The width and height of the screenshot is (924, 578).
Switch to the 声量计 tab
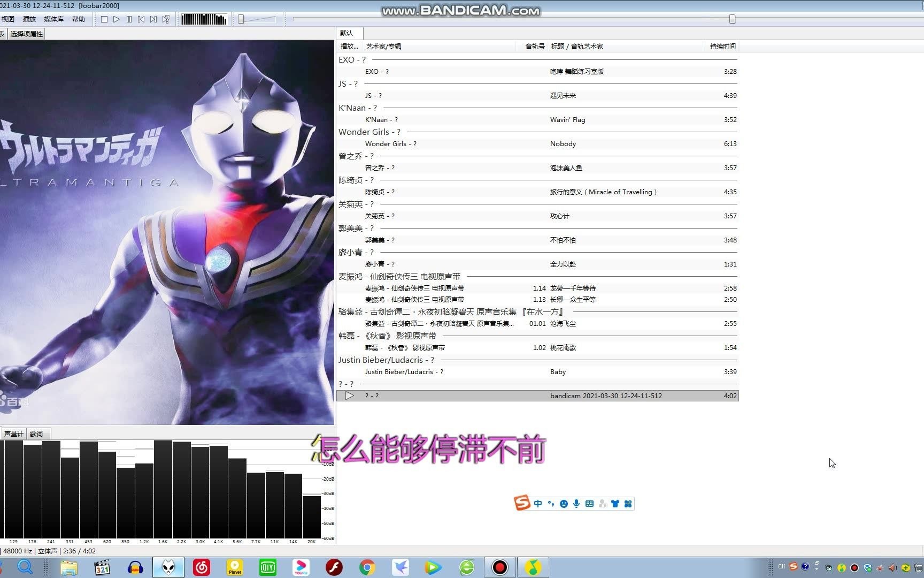coord(13,433)
